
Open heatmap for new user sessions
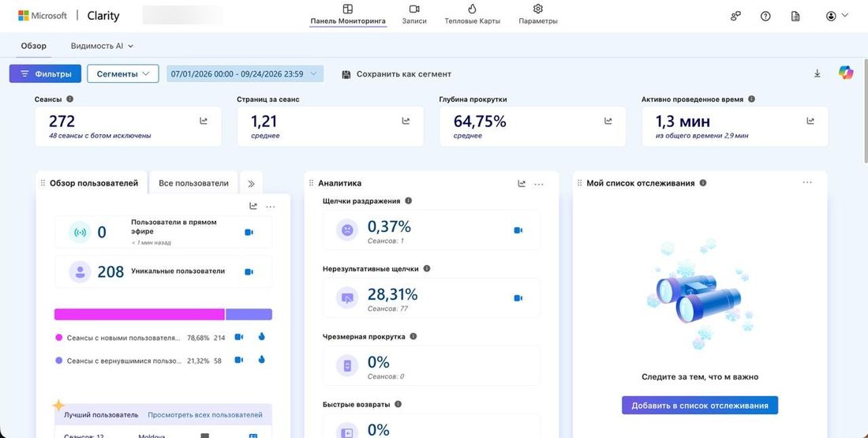point(261,336)
